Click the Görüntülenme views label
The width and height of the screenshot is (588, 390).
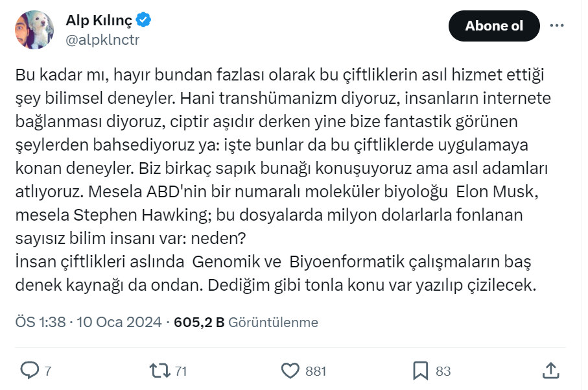[x=273, y=323]
